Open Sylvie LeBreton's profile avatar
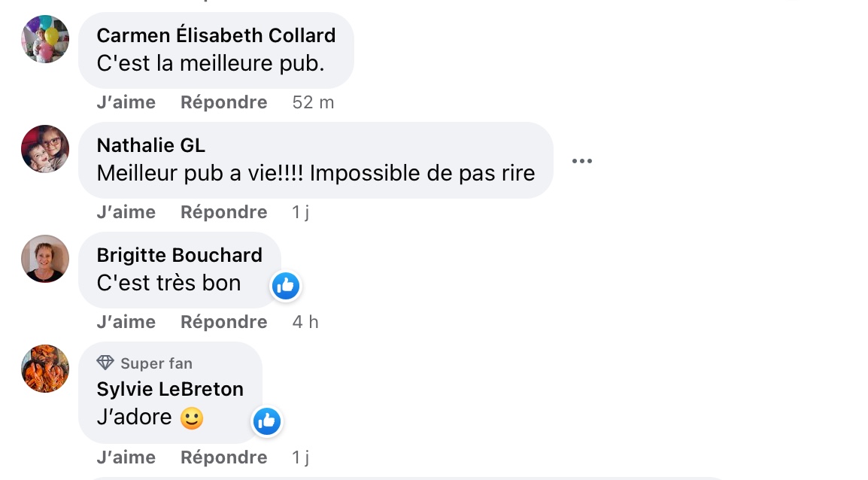The height and width of the screenshot is (480, 868). [45, 369]
